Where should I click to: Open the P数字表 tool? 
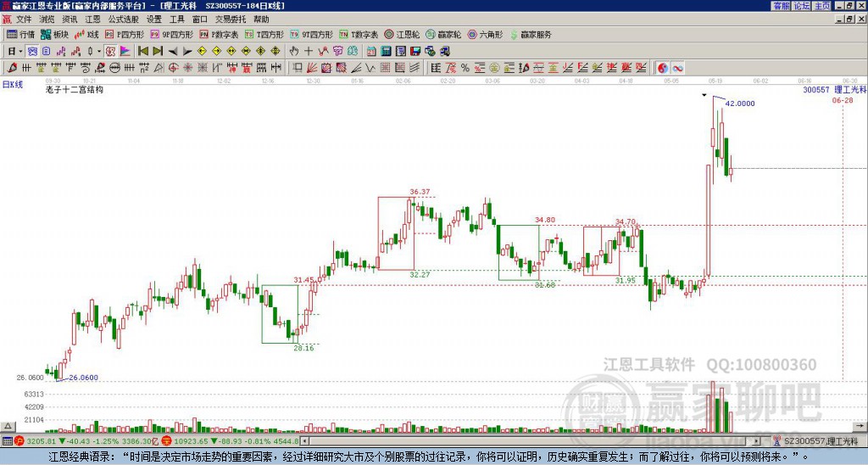[219, 34]
